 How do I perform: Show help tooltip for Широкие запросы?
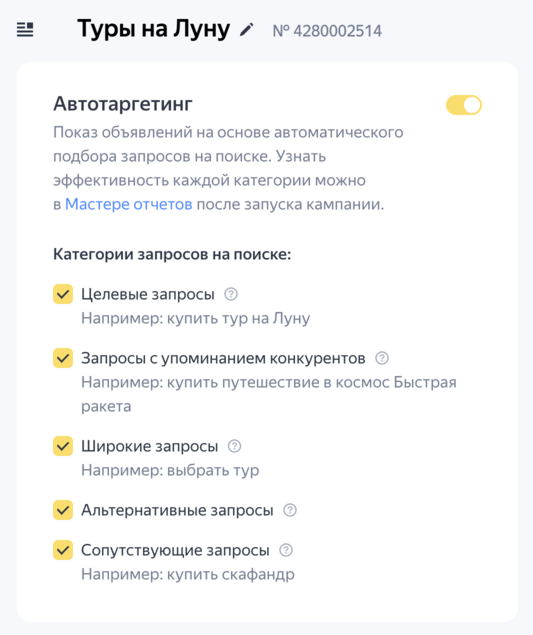[x=235, y=446]
